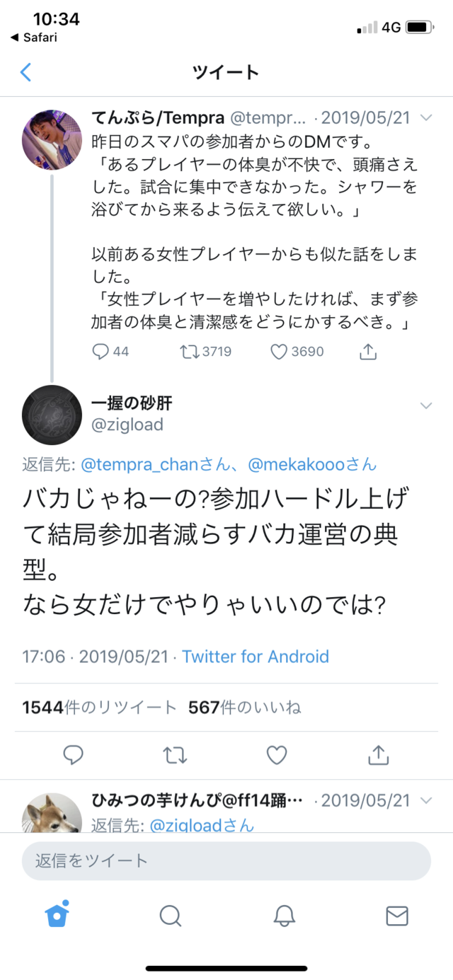This screenshot has width=453, height=980.
Task: View the 1544件のリツイート list
Action: pos(99,707)
